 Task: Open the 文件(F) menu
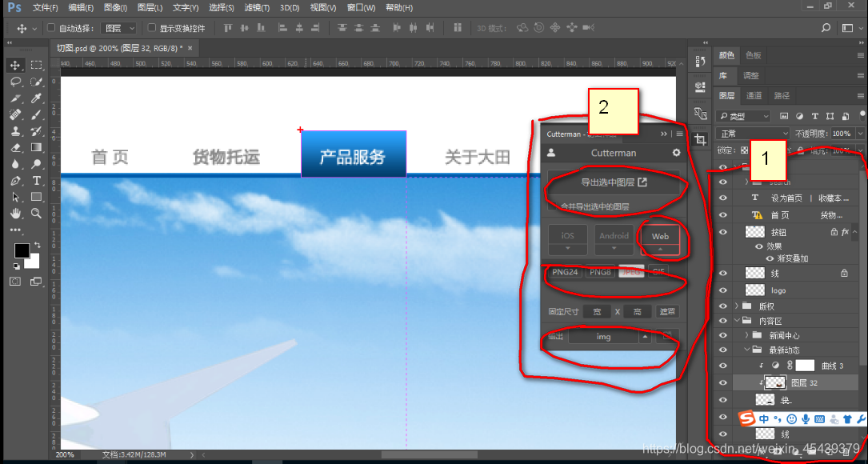[x=44, y=7]
